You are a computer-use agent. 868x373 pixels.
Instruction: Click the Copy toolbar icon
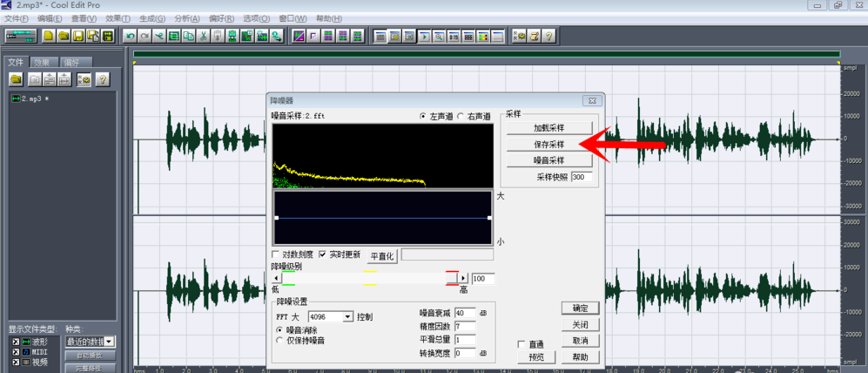point(189,36)
